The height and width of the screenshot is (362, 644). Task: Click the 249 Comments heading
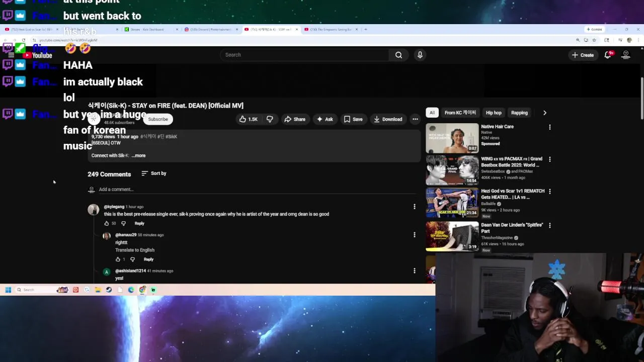[109, 174]
